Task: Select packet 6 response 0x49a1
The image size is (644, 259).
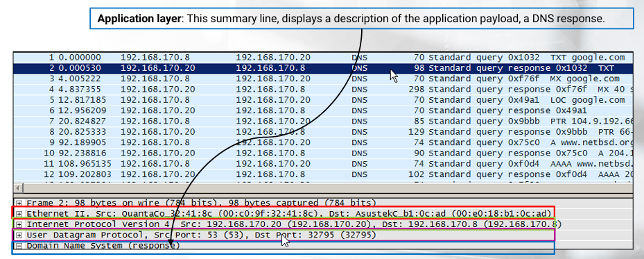Action: point(323,110)
